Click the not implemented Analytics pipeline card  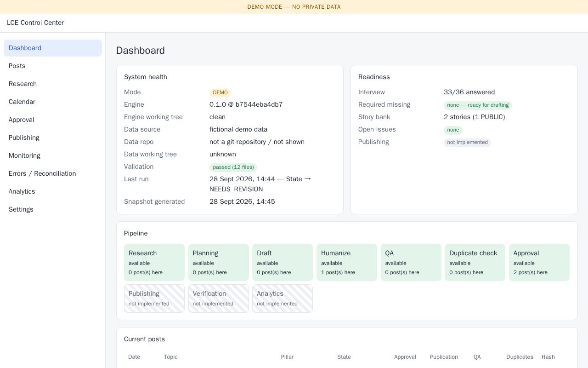(283, 299)
